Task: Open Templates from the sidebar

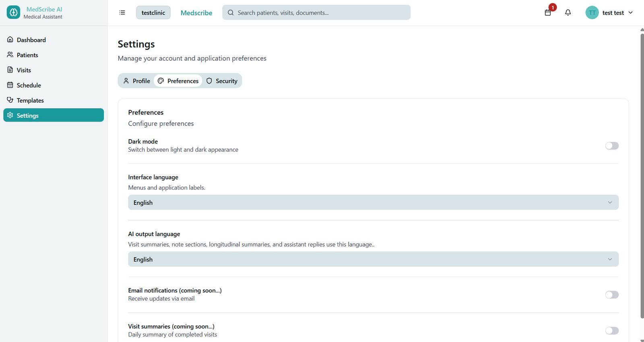Action: pos(54,100)
